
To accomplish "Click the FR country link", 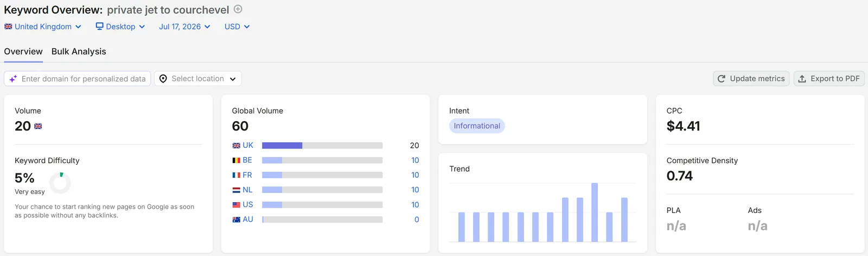I will [247, 175].
